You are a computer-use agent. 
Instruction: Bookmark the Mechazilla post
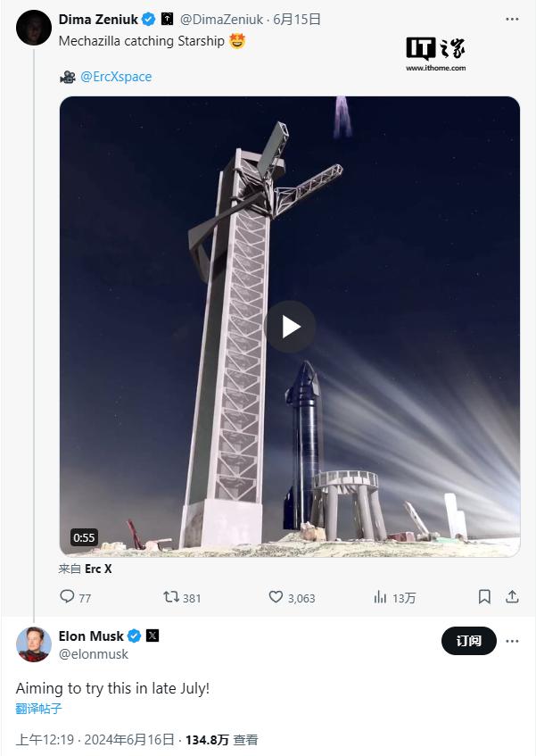pos(484,596)
